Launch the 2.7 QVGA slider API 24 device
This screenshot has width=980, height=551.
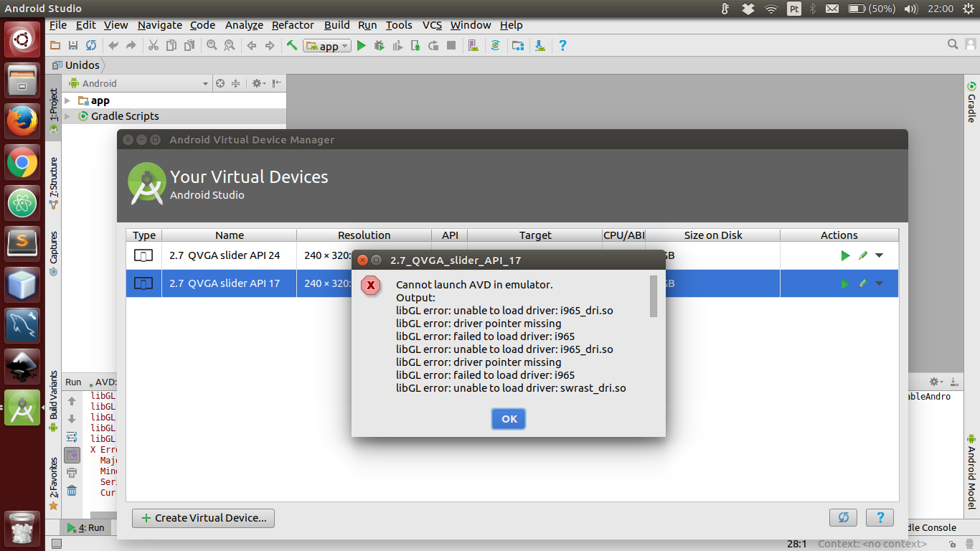845,255
